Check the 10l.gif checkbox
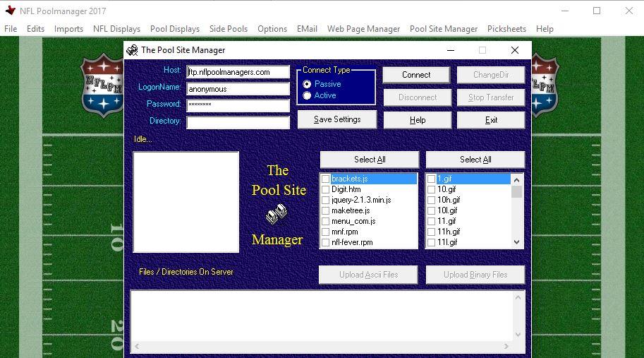The height and width of the screenshot is (358, 644). 431,211
